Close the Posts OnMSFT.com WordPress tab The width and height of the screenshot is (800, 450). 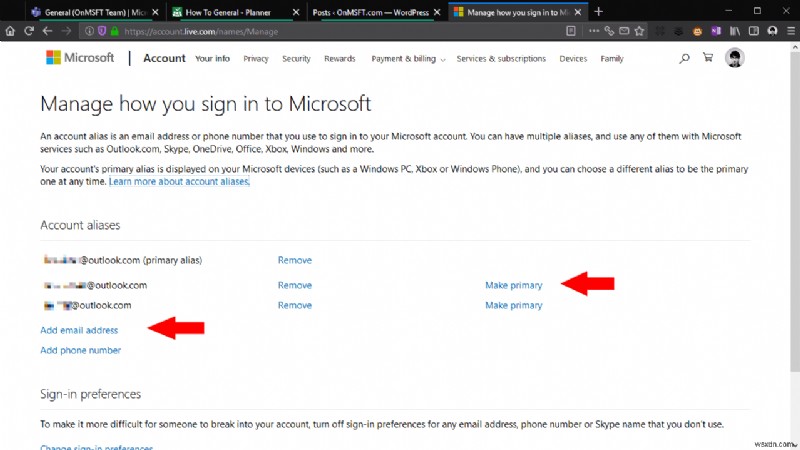click(x=437, y=12)
